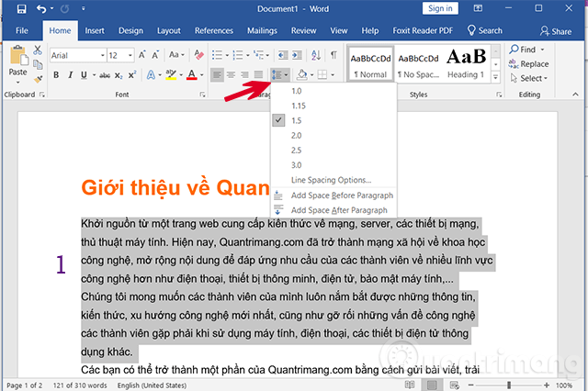588x391 pixels.
Task: Toggle Center alignment
Action: click(x=231, y=75)
